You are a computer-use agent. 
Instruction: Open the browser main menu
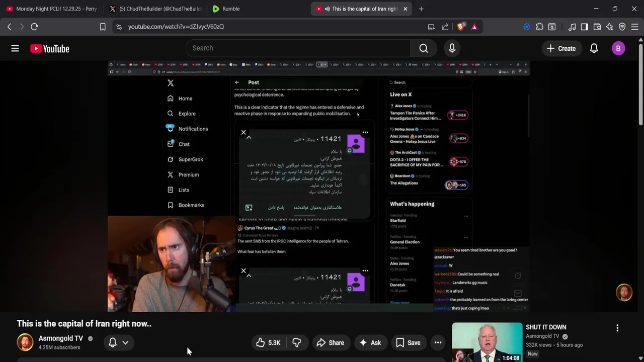pos(635,27)
